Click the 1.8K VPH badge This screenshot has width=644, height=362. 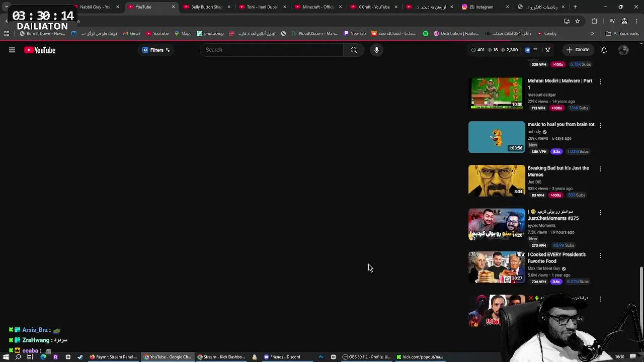point(539,151)
